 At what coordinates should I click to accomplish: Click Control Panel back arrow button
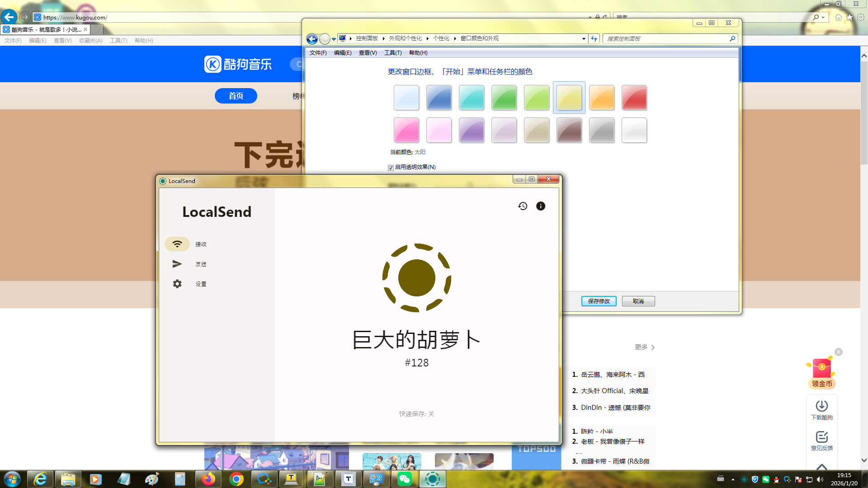(x=312, y=39)
